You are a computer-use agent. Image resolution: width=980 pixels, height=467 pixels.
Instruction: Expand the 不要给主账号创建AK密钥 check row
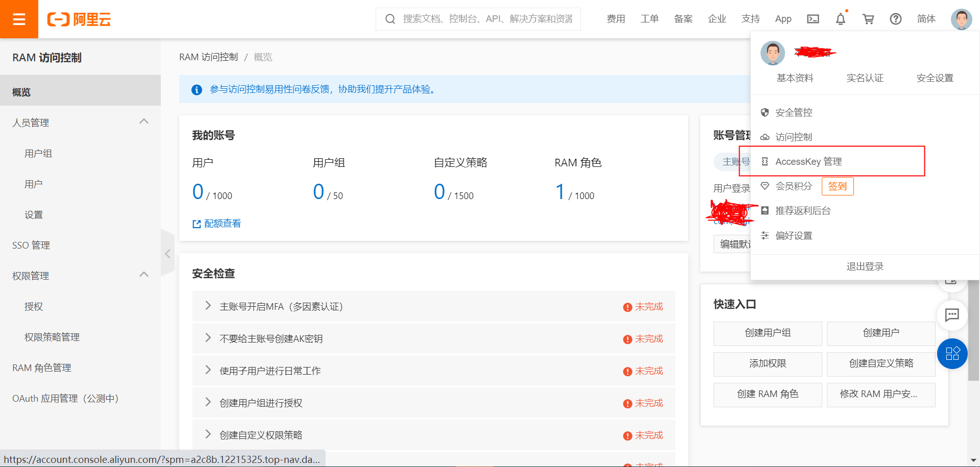tap(434, 338)
